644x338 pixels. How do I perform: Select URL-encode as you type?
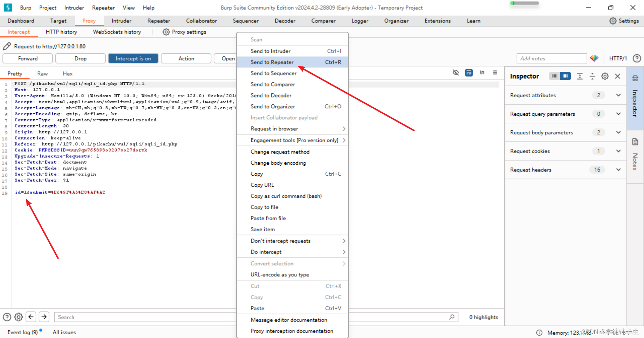pyautogui.click(x=292, y=274)
